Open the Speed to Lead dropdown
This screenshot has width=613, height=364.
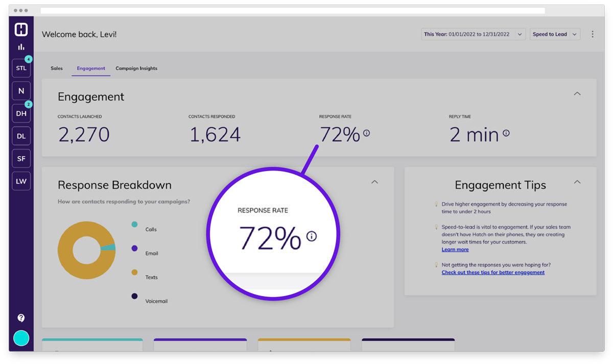coord(555,34)
